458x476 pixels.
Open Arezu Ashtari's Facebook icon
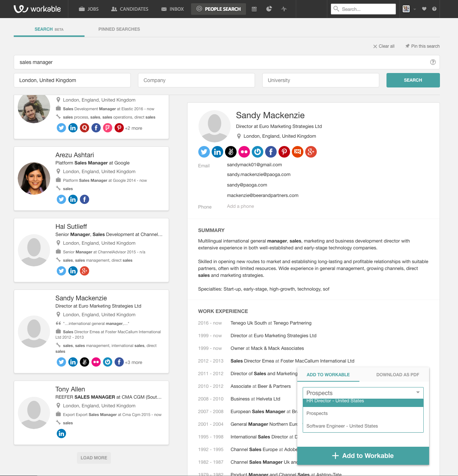85,199
